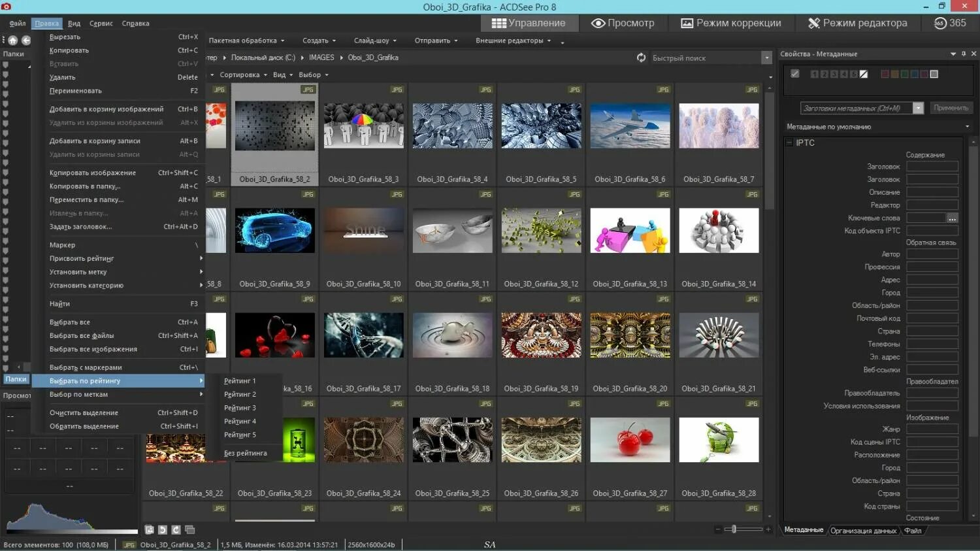Open the Папки pane tab

(x=16, y=379)
